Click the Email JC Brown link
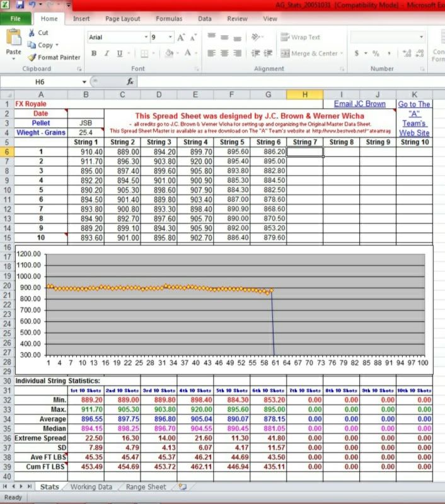Screen dimensions: 445x504 click(x=359, y=104)
